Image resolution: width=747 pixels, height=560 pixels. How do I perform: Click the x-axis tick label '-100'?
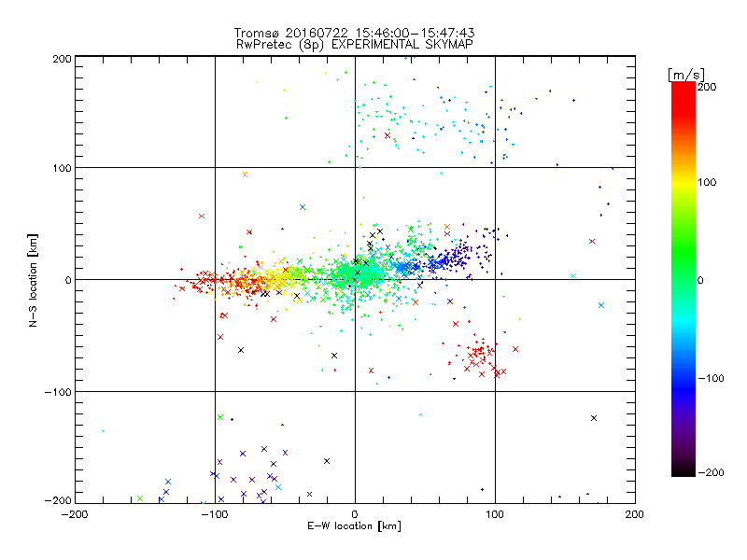pyautogui.click(x=215, y=514)
